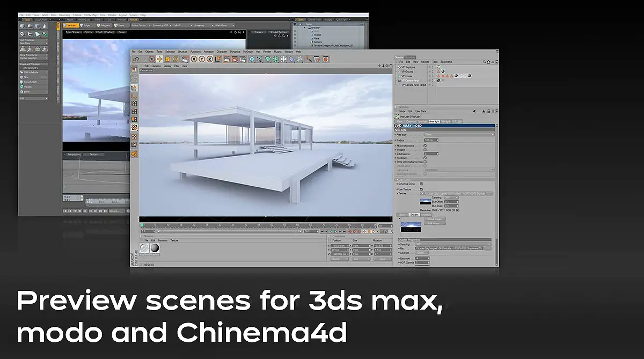Click the Bevel button in modo

pyautogui.click(x=27, y=91)
